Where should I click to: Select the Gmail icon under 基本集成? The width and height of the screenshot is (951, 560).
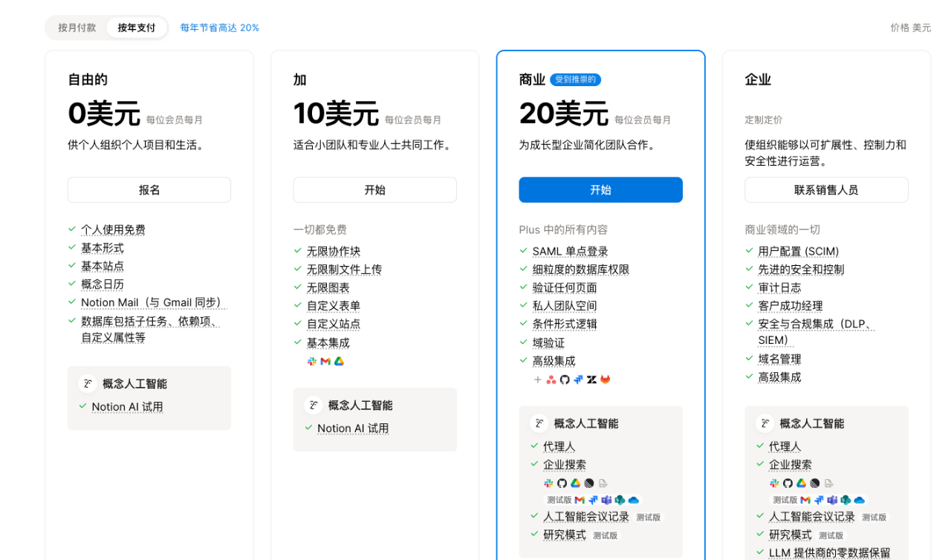point(325,362)
